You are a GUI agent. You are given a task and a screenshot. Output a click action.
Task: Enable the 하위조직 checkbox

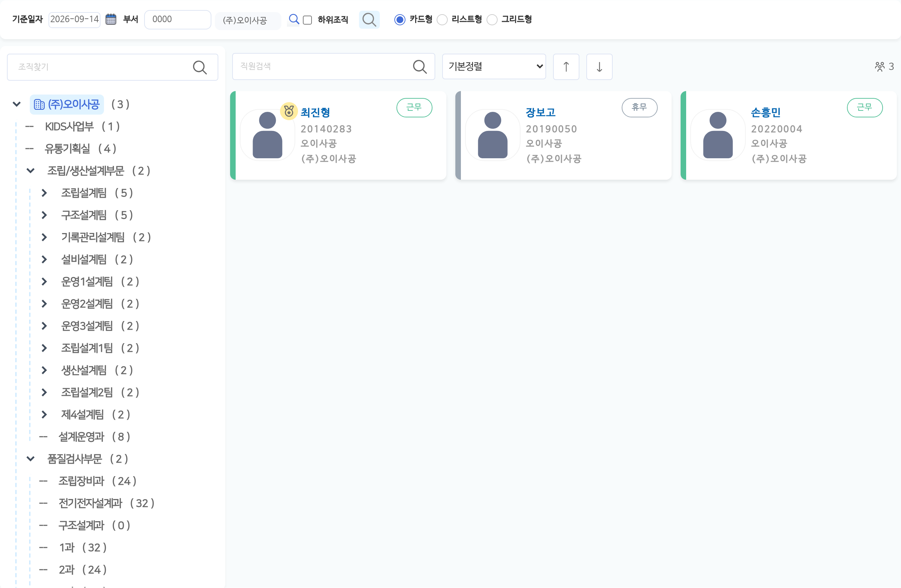click(307, 20)
